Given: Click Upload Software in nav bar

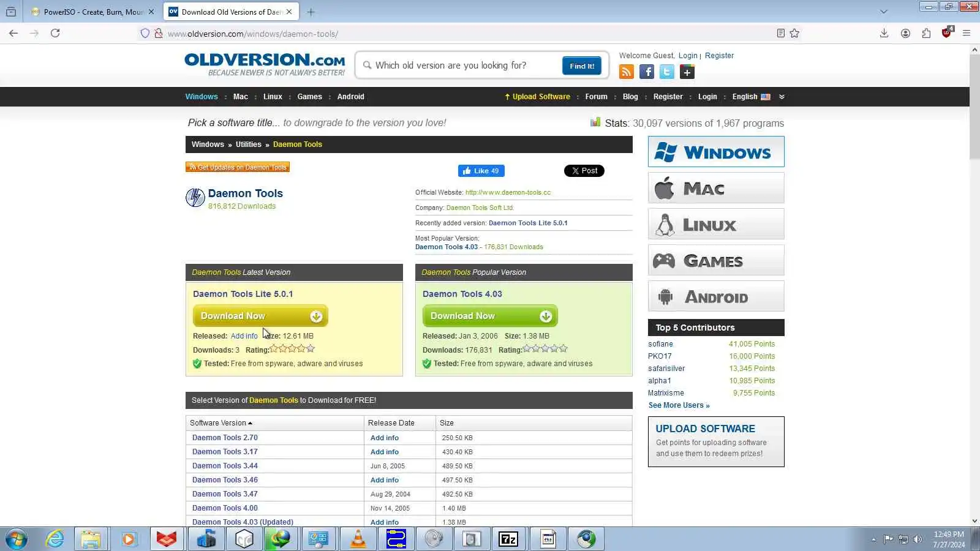Looking at the screenshot, I should point(537,97).
